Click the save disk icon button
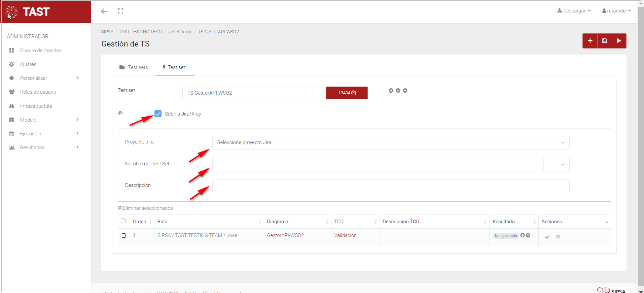 pyautogui.click(x=605, y=41)
